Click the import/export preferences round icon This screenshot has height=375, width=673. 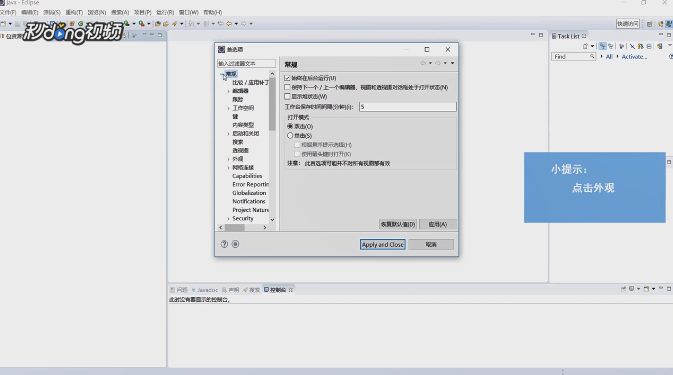(x=235, y=244)
